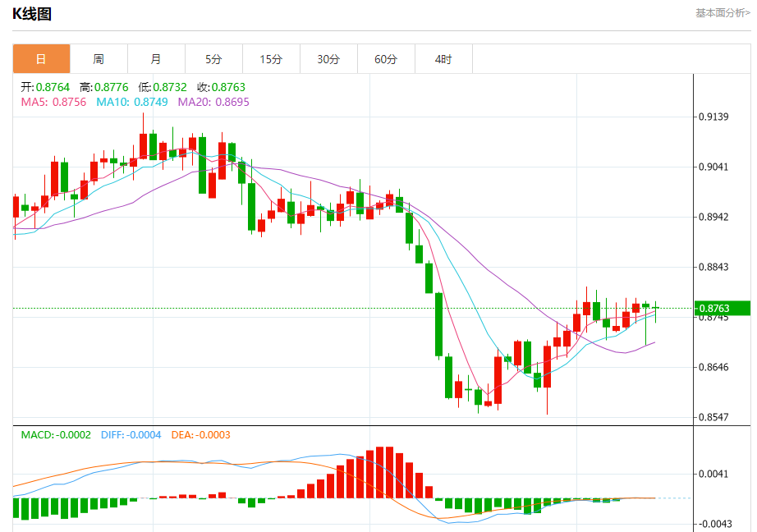Click the MA5: 0.8756 indicator label
The image size is (757, 532).
pyautogui.click(x=53, y=103)
